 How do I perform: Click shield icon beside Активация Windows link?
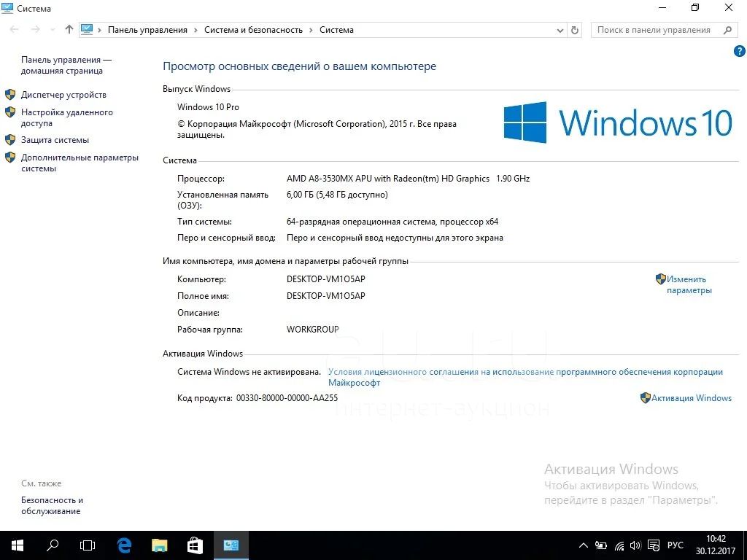click(x=645, y=397)
